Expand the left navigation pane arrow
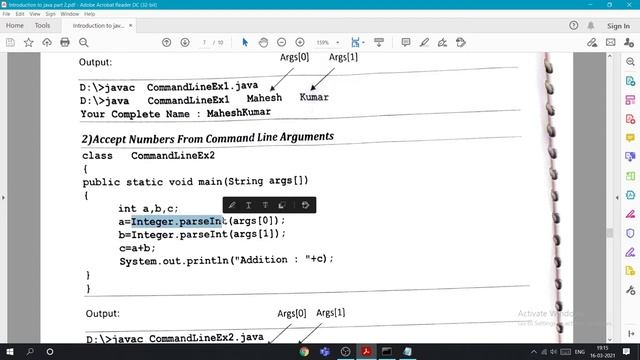Screen dimensions: 640x360 pos(3,198)
